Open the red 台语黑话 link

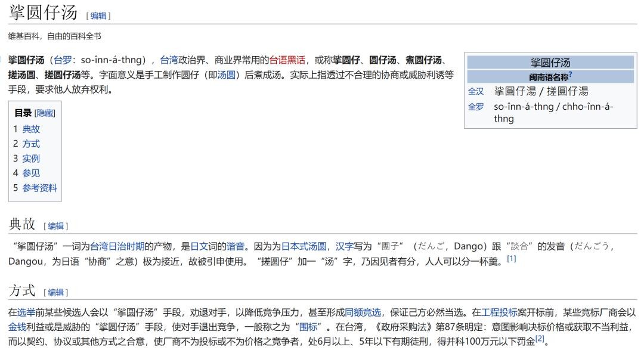(x=287, y=60)
